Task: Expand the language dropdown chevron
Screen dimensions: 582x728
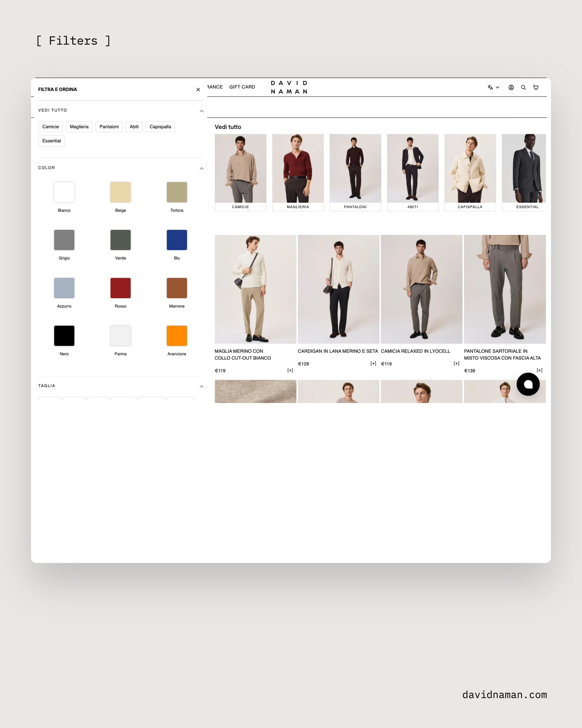Action: [x=497, y=87]
